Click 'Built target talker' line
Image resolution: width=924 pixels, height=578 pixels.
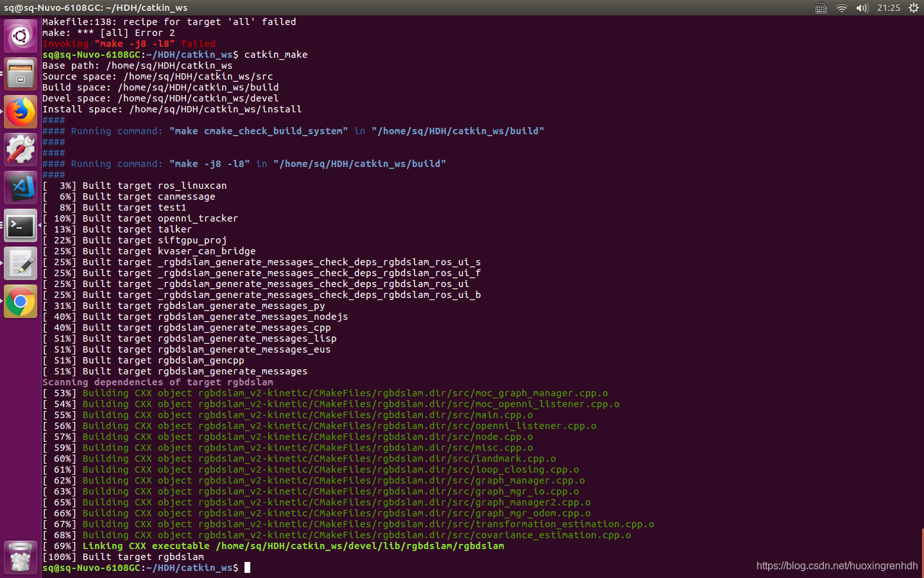(x=117, y=229)
